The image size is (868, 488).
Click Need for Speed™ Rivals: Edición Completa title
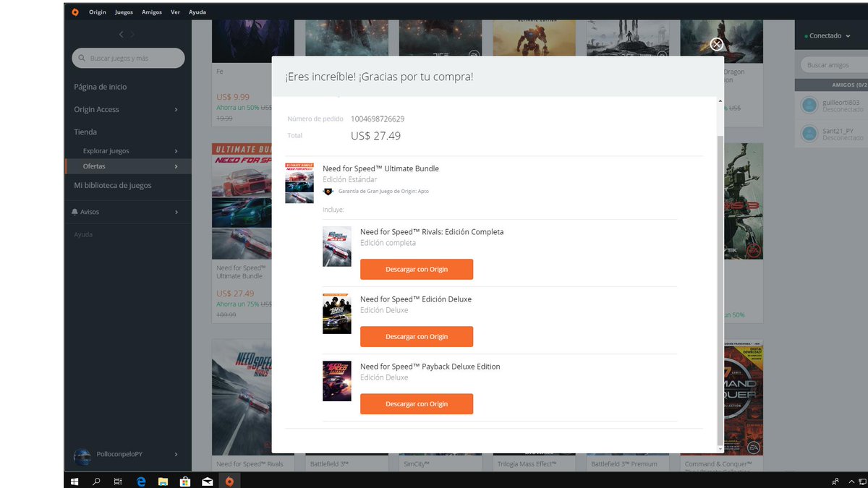[x=432, y=232]
